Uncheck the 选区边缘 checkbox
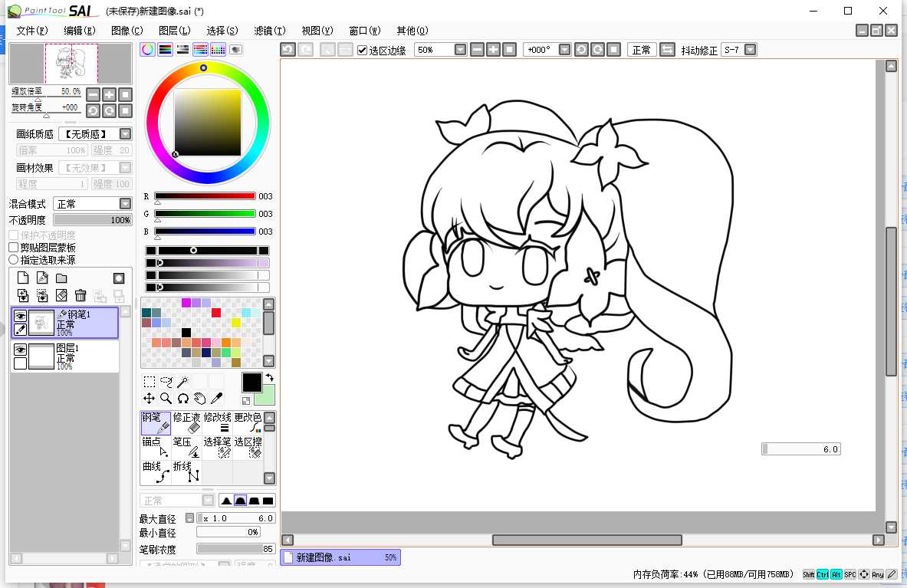This screenshot has width=907, height=588. [x=362, y=51]
